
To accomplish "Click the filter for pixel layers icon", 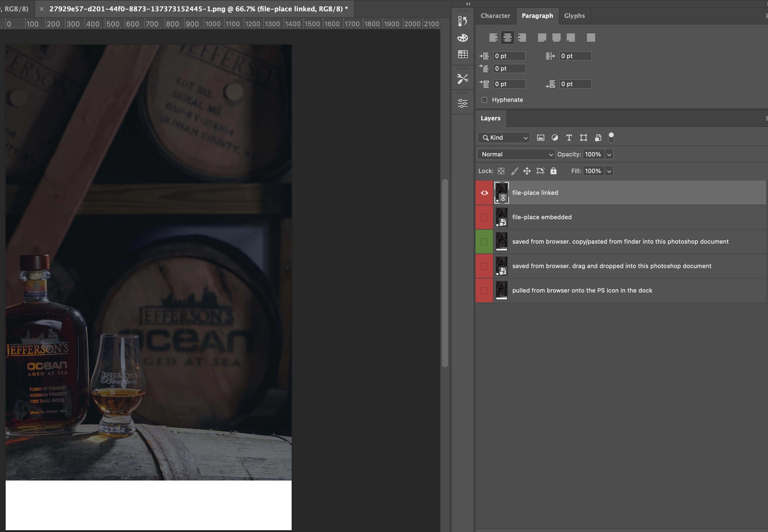I will coord(540,138).
